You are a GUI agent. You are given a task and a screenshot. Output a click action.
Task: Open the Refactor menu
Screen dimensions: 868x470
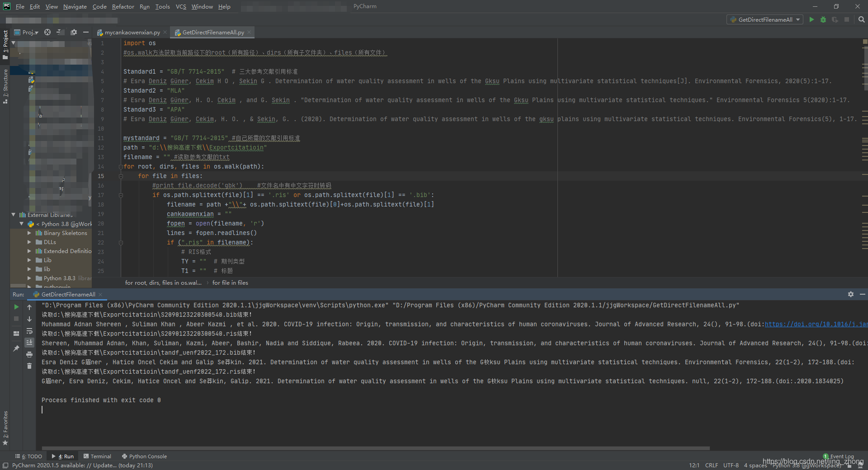coord(123,6)
